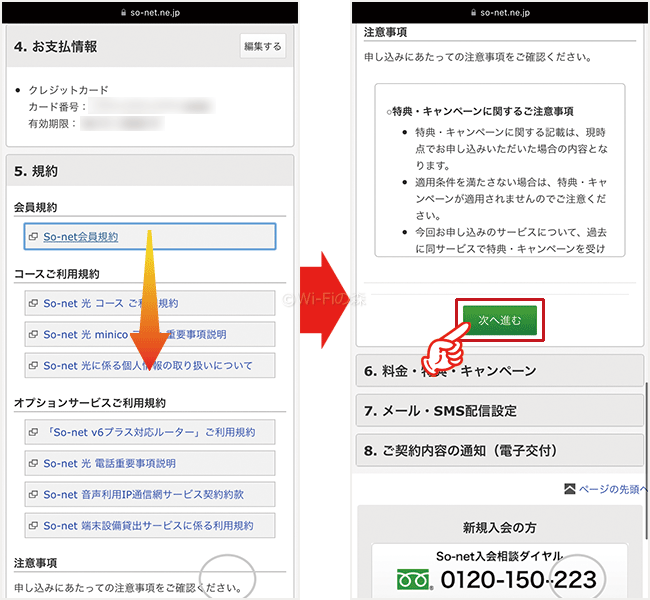
Task: Open the So-net会員規約 link
Action: point(81,237)
